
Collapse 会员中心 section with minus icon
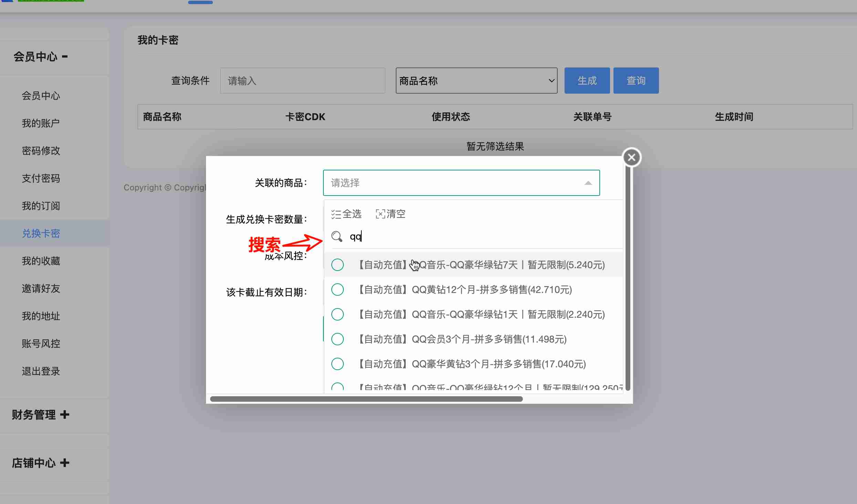tap(65, 56)
